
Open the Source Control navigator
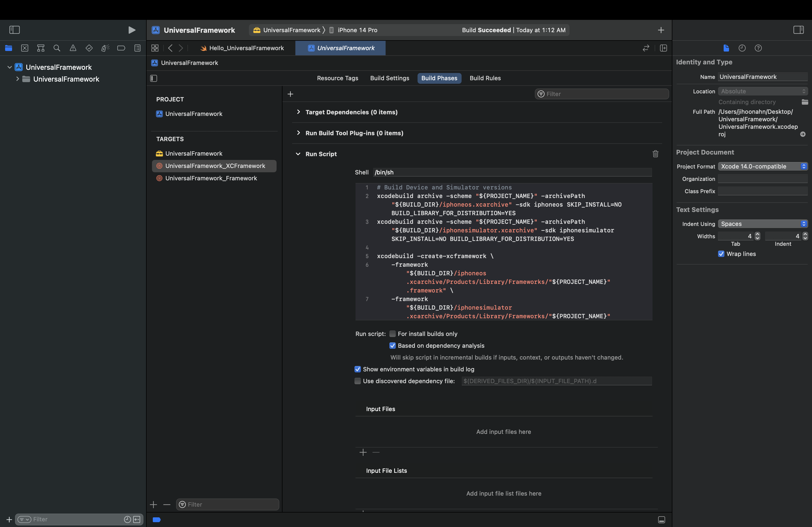tap(24, 48)
